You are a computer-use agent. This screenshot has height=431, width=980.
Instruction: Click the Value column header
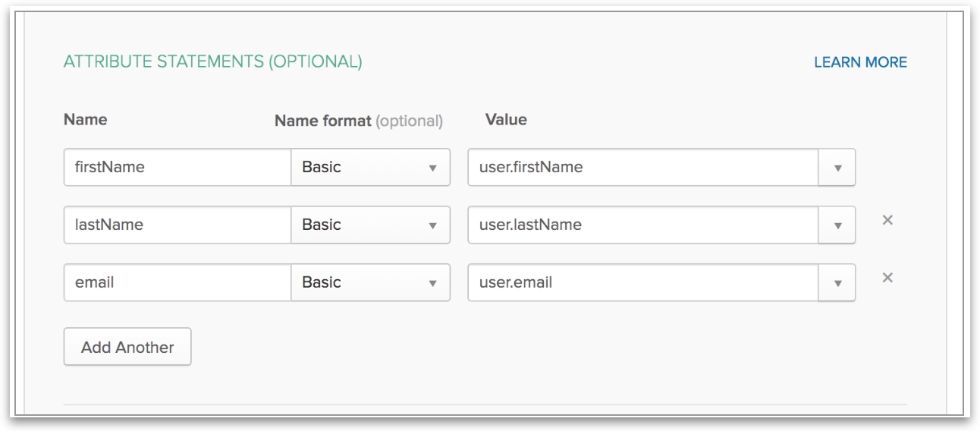point(505,120)
